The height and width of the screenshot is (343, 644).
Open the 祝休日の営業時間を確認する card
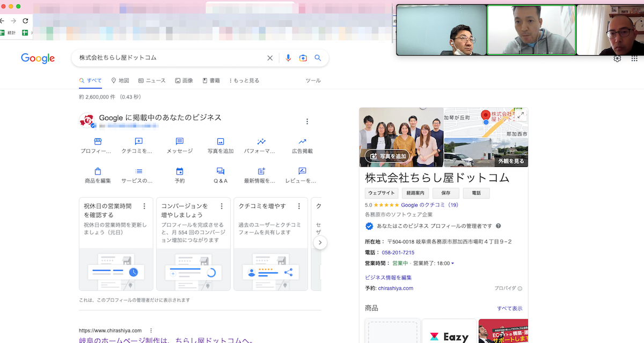(x=116, y=244)
